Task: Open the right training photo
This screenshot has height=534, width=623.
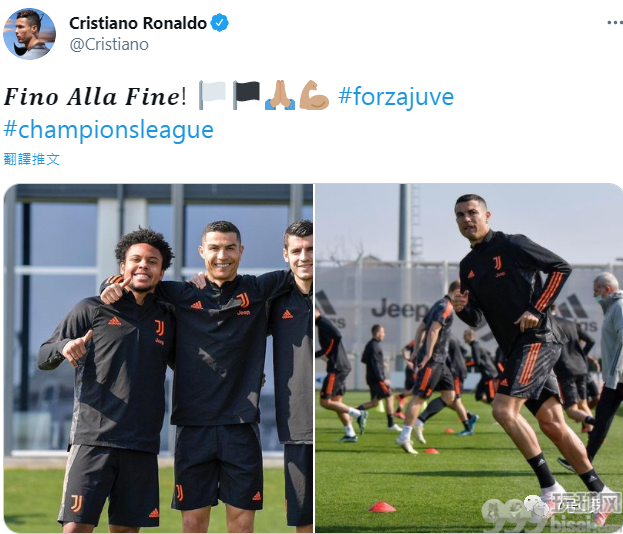Action: pyautogui.click(x=469, y=358)
